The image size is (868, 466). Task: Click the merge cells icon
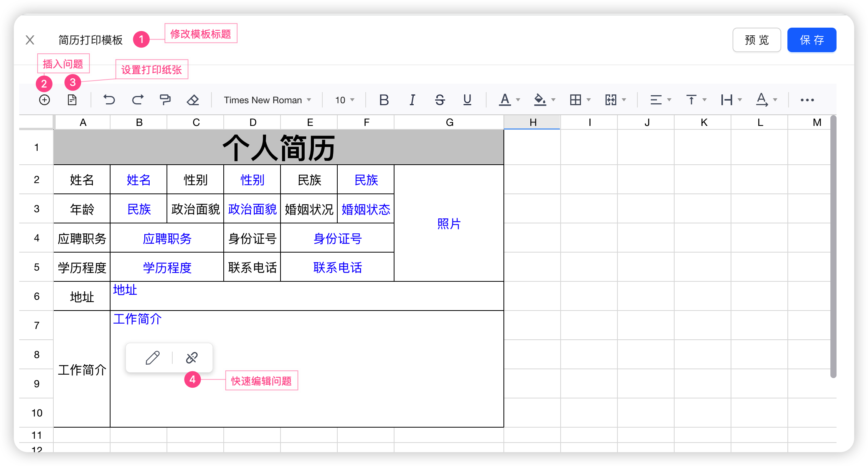coord(611,100)
